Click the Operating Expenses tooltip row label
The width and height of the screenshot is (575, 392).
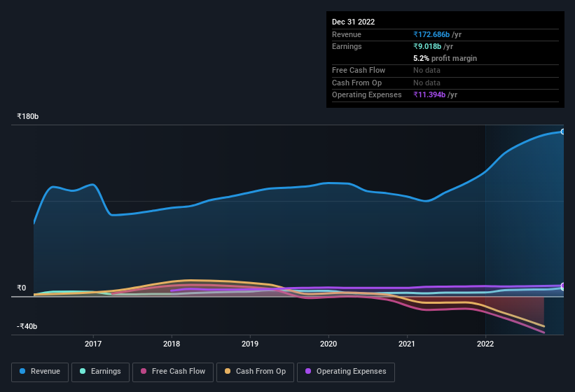367,95
